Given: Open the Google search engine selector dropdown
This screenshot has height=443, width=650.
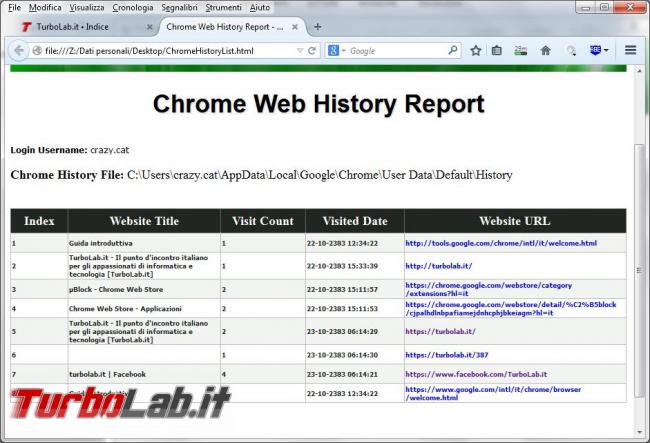Looking at the screenshot, I should point(337,51).
